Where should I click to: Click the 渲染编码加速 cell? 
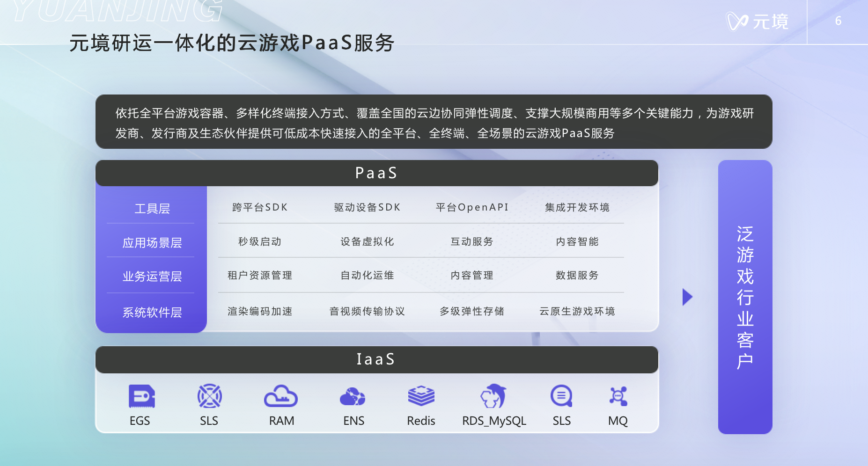260,311
